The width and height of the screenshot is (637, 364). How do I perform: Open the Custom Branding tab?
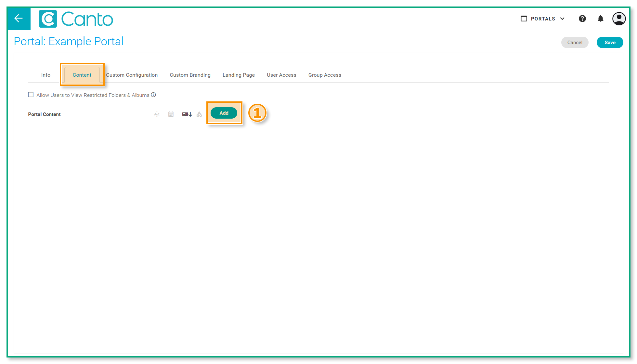(190, 75)
